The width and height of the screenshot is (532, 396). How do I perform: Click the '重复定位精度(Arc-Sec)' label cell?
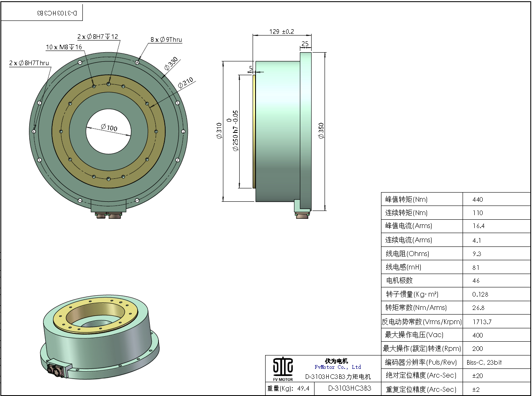(422, 389)
